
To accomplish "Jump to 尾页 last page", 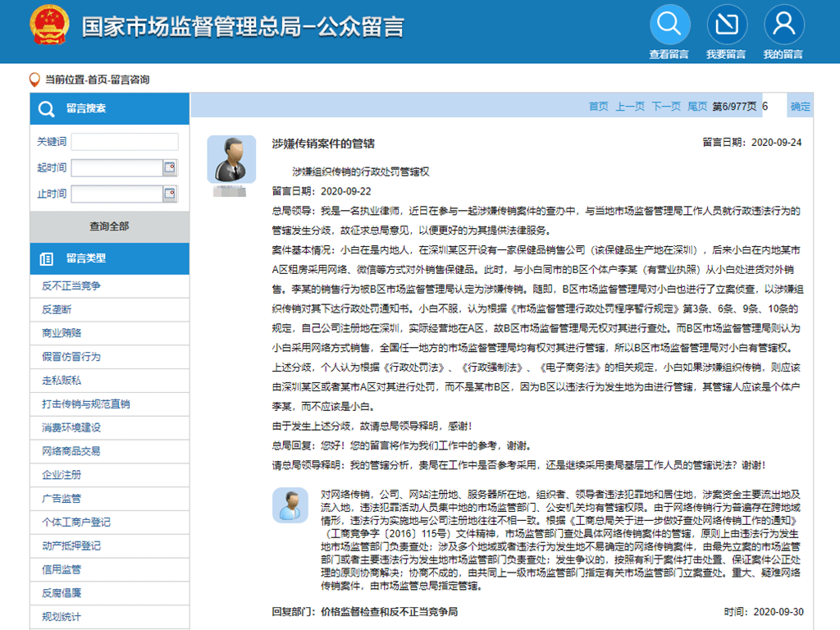I will pyautogui.click(x=696, y=107).
